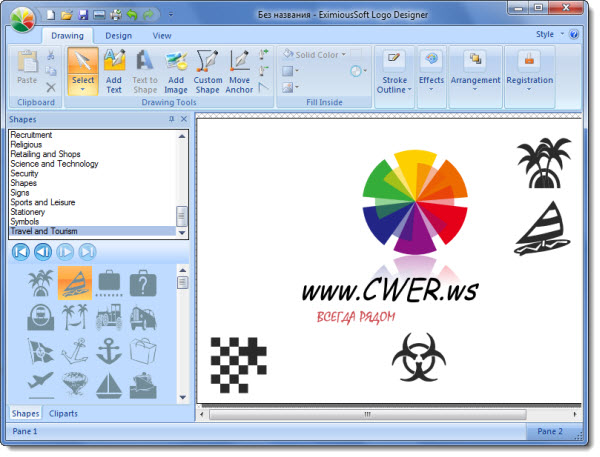
Task: Choose the Add Text tool
Action: tap(114, 71)
